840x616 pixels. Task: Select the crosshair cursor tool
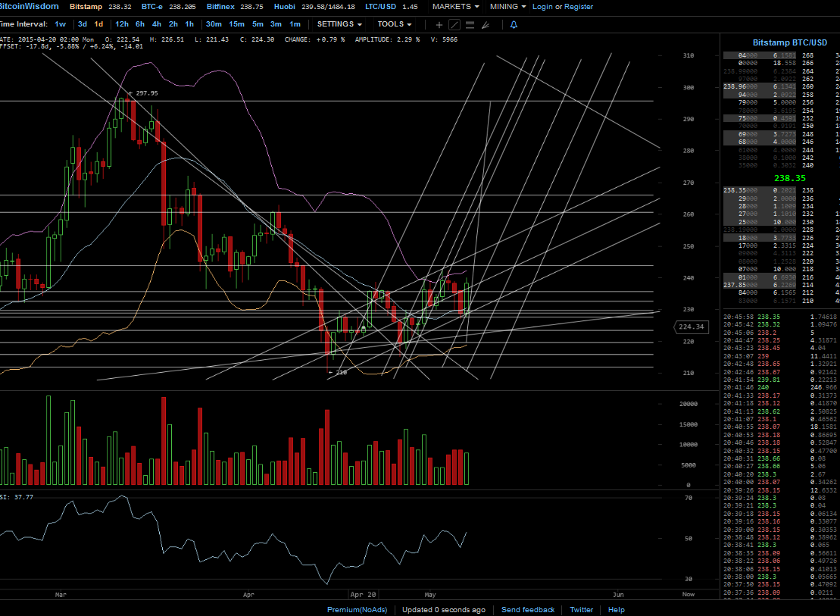(439, 25)
